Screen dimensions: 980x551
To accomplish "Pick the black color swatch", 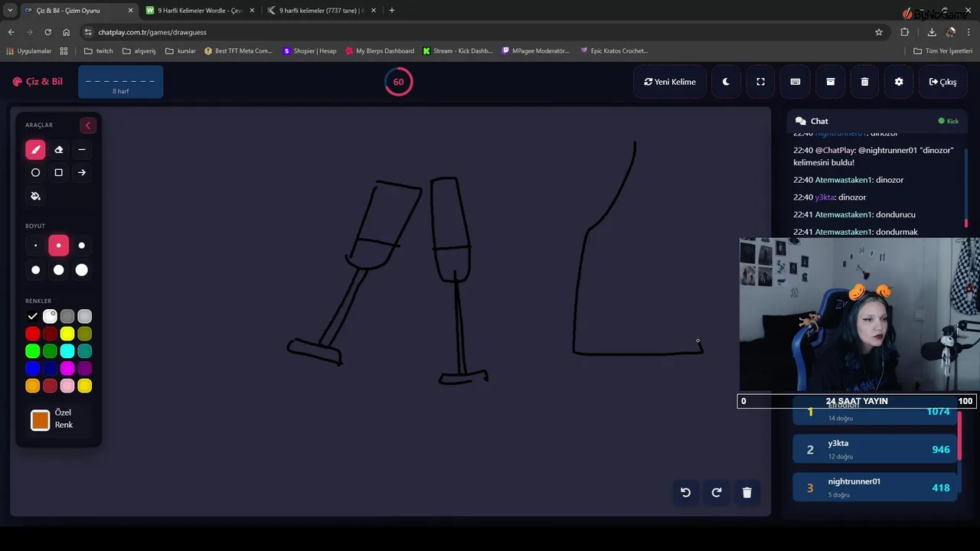I will [x=32, y=316].
